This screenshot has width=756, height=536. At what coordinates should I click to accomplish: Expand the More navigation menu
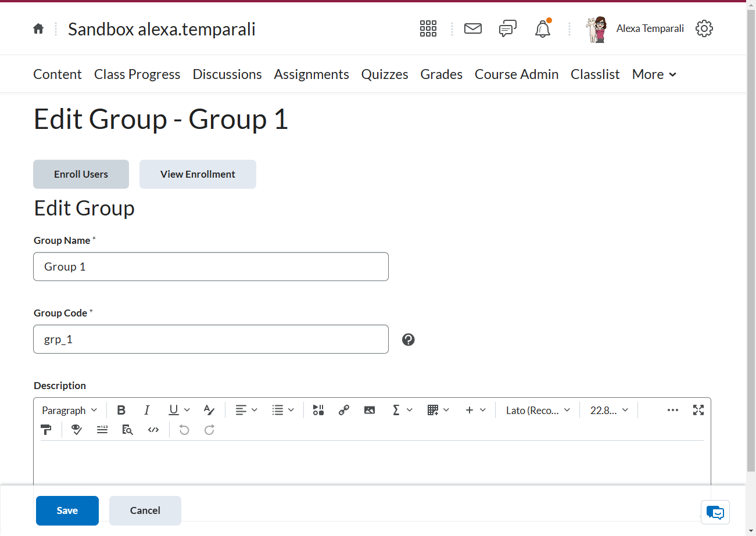tap(654, 74)
